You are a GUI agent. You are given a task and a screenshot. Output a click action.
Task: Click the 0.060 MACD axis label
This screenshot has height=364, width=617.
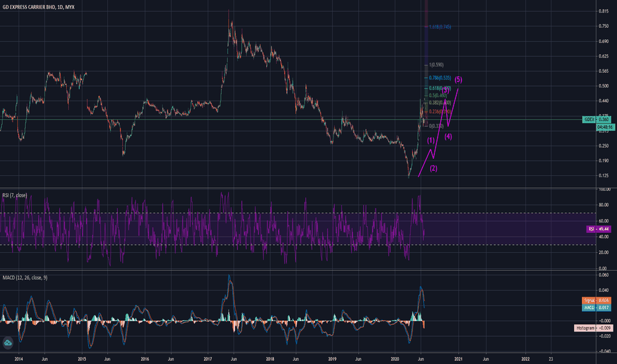pos(604,275)
